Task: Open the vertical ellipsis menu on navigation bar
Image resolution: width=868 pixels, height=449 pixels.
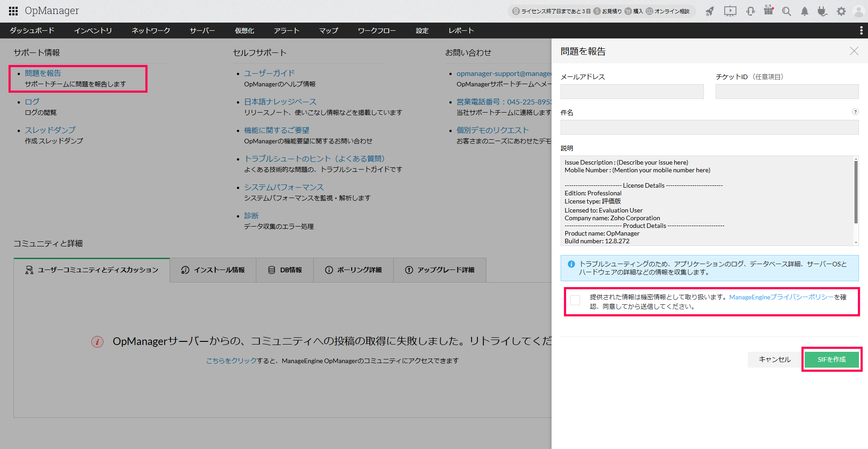Action: pyautogui.click(x=861, y=30)
